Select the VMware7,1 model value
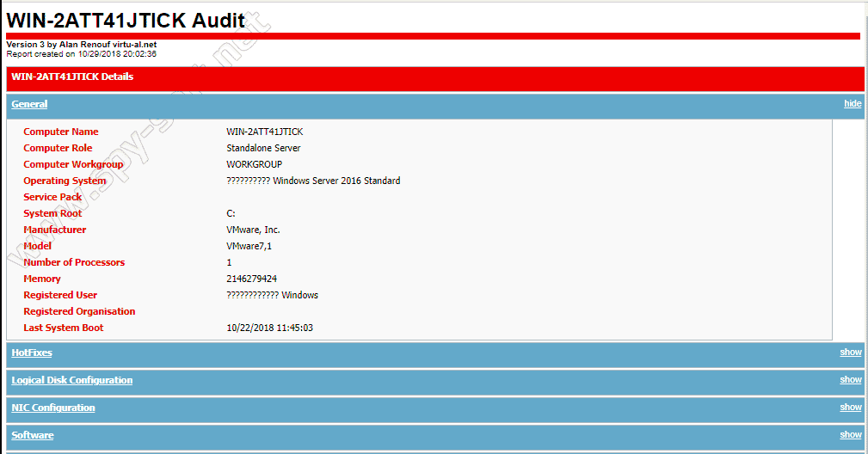The image size is (868, 454). point(249,246)
